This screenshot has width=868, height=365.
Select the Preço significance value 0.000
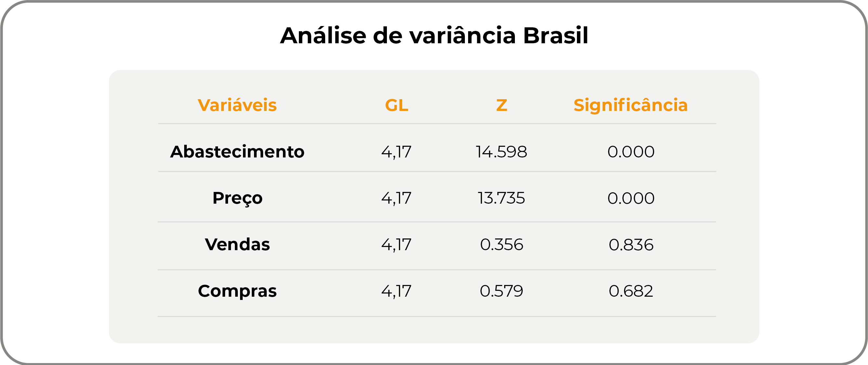[631, 198]
